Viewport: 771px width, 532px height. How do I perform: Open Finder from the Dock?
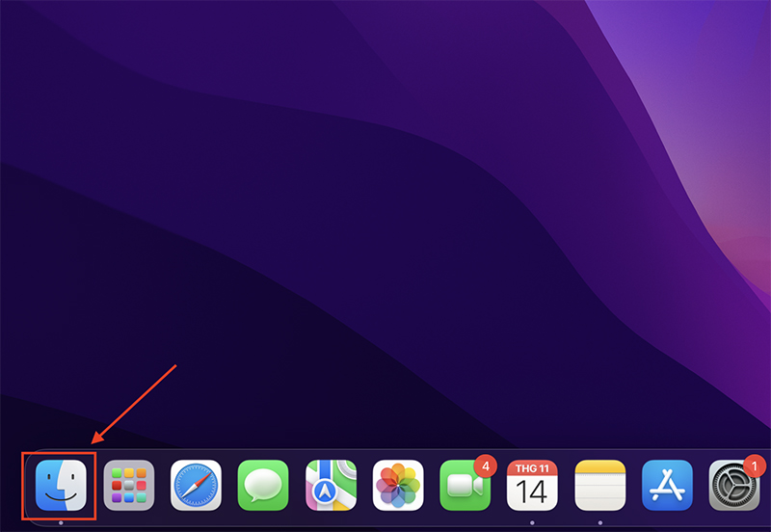tap(61, 486)
